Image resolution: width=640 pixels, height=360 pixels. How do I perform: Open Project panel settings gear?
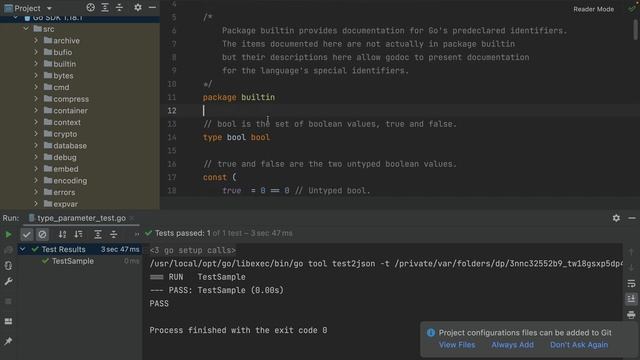point(138,7)
